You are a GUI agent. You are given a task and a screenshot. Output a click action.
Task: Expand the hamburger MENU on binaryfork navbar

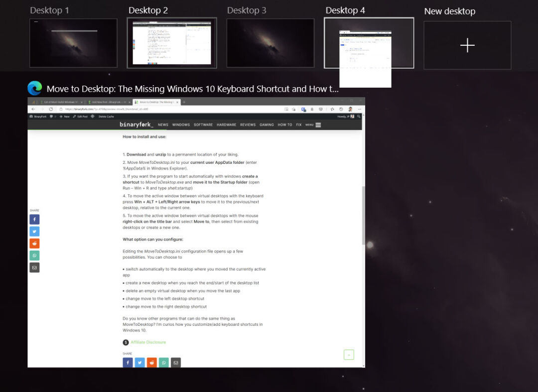click(x=317, y=125)
